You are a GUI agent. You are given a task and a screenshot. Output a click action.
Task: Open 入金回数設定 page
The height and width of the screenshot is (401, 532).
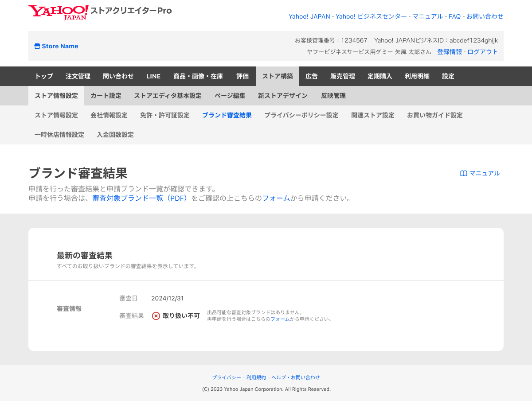tap(115, 135)
